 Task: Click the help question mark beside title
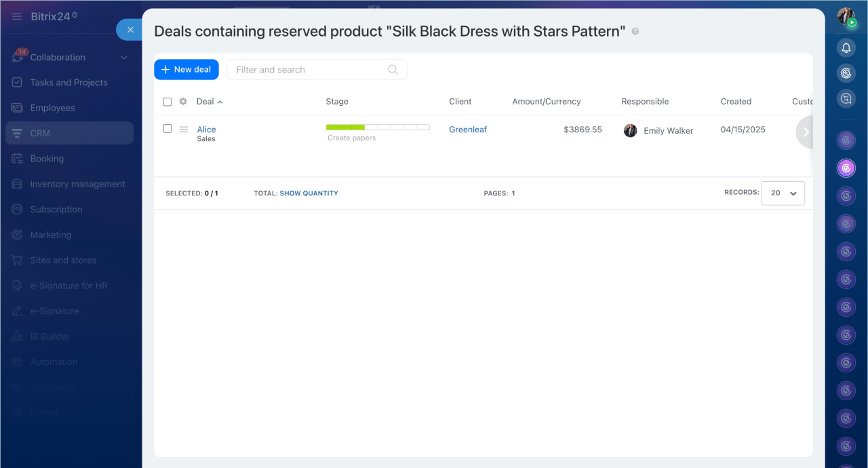click(635, 31)
